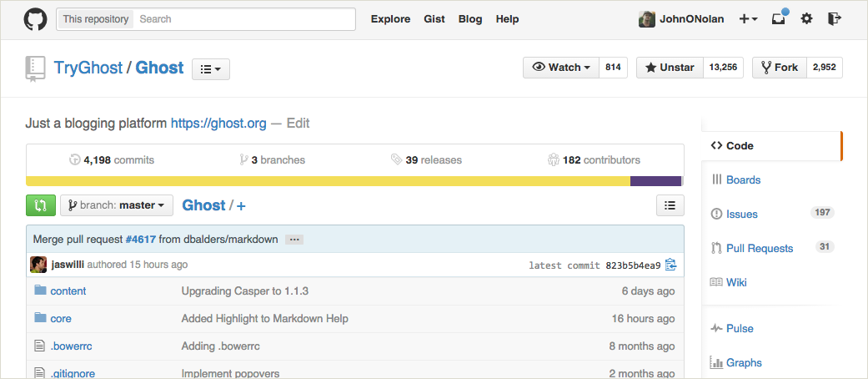Click the repository book icon

[34, 68]
